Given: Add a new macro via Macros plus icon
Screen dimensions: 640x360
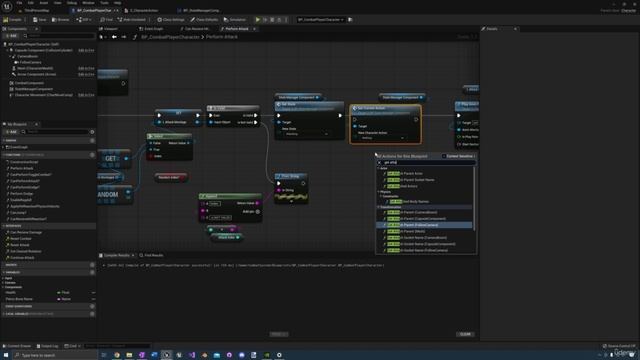Looking at the screenshot, I should pos(92,265).
